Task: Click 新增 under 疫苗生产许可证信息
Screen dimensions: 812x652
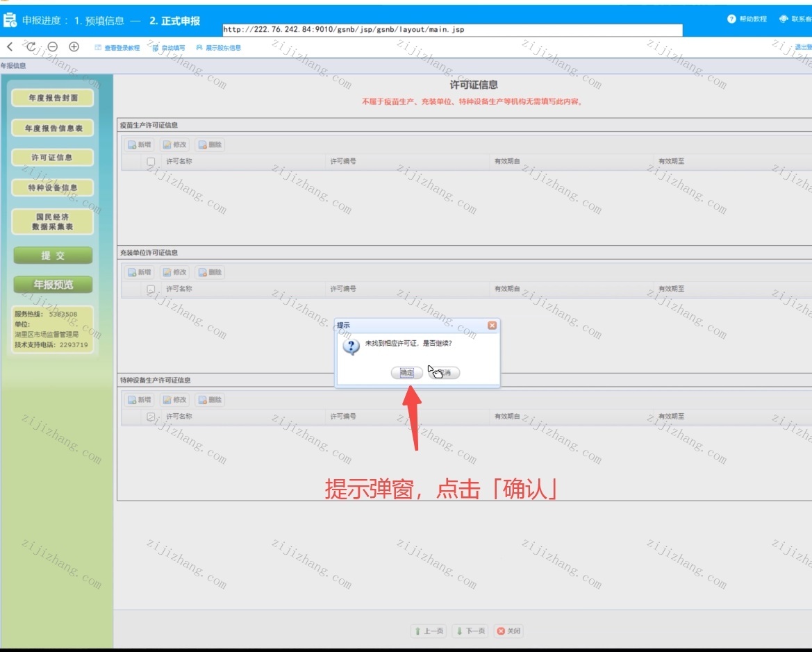Action: 140,144
